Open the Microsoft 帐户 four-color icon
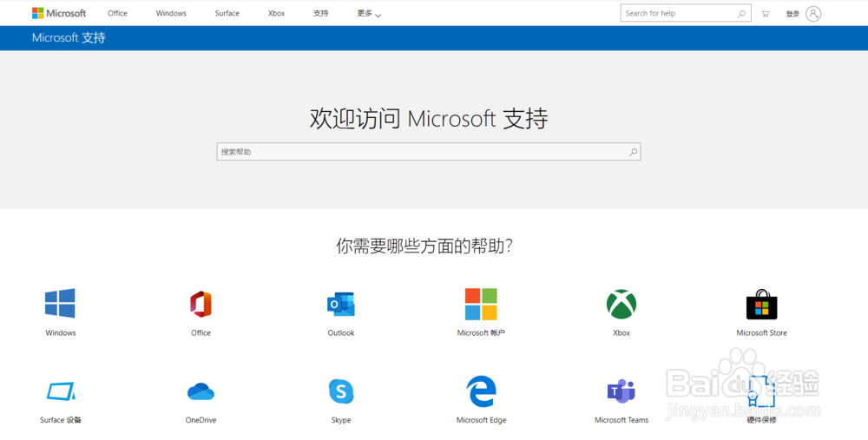This screenshot has width=868, height=440. [481, 304]
